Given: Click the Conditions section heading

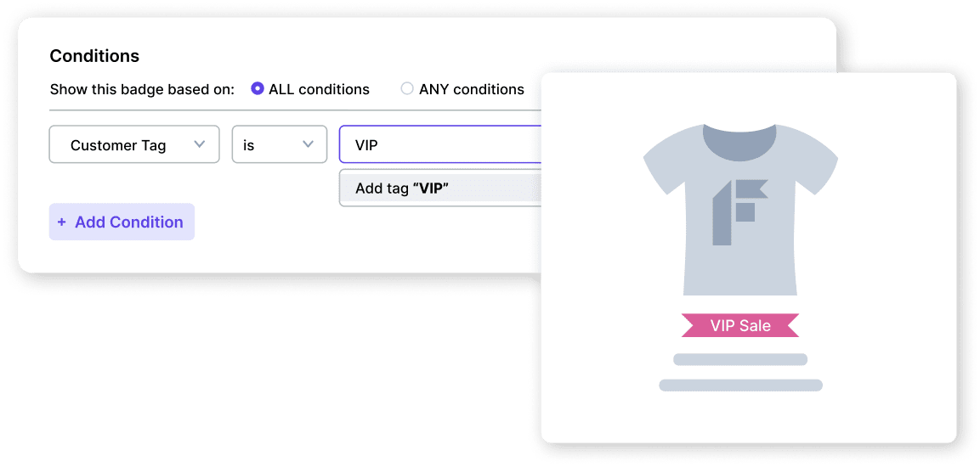Looking at the screenshot, I should pos(94,56).
